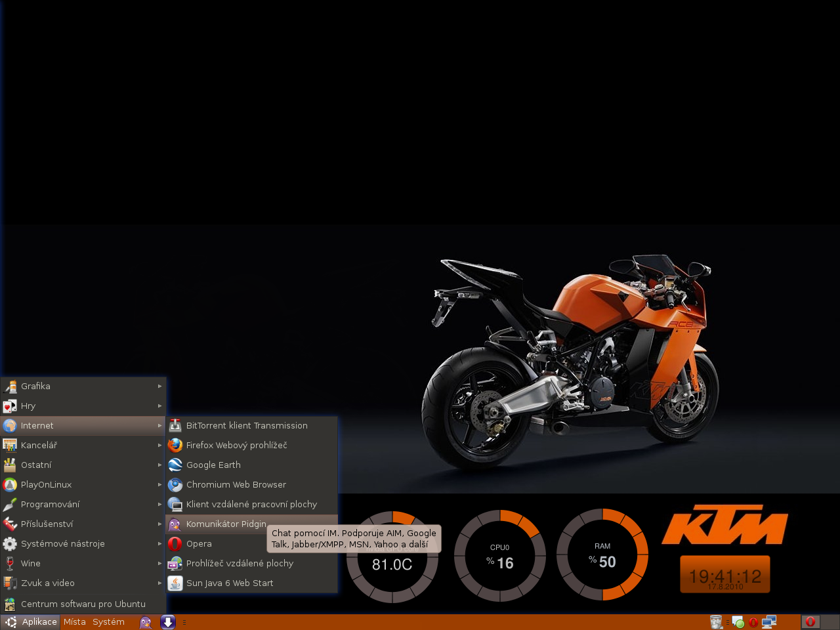Launch Chromium Web Browser
This screenshot has height=630, width=840.
pyautogui.click(x=236, y=484)
